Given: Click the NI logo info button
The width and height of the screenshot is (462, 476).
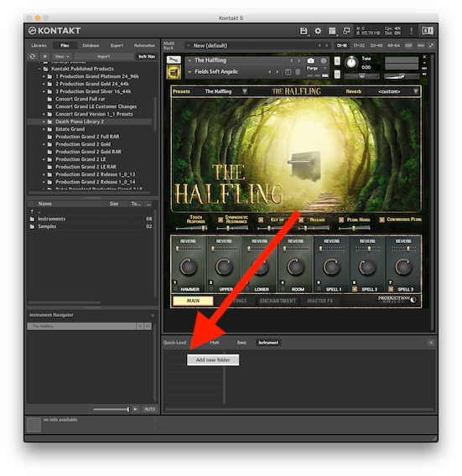Looking at the screenshot, I should tap(428, 31).
